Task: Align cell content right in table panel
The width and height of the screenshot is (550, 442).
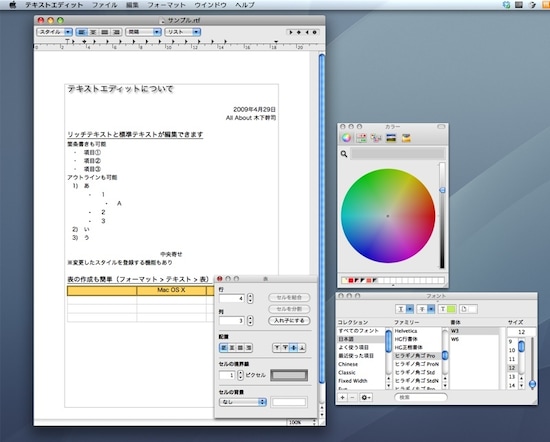Action: click(x=249, y=348)
